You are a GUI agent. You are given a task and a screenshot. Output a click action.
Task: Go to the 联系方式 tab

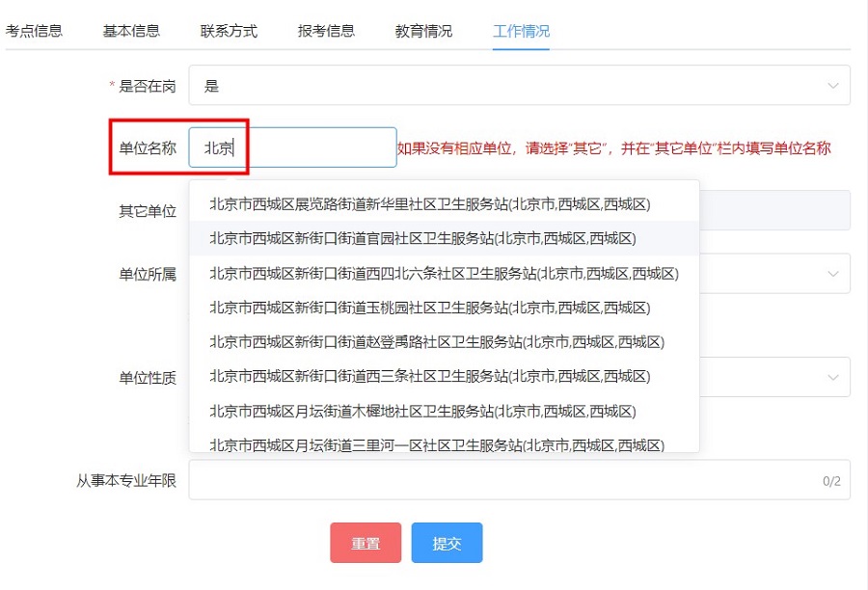pos(229,31)
